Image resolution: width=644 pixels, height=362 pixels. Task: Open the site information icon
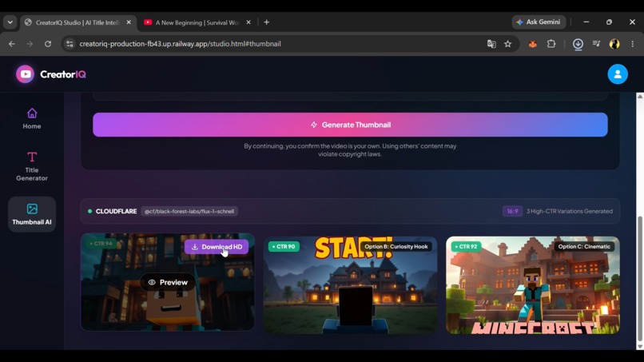(x=70, y=44)
